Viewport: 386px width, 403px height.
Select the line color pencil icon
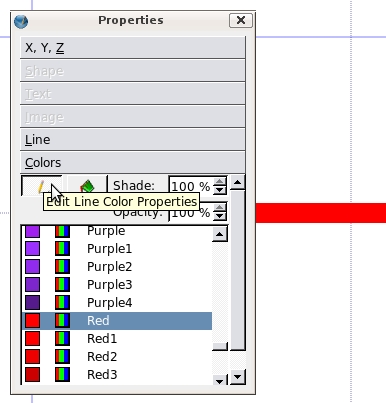pos(41,186)
